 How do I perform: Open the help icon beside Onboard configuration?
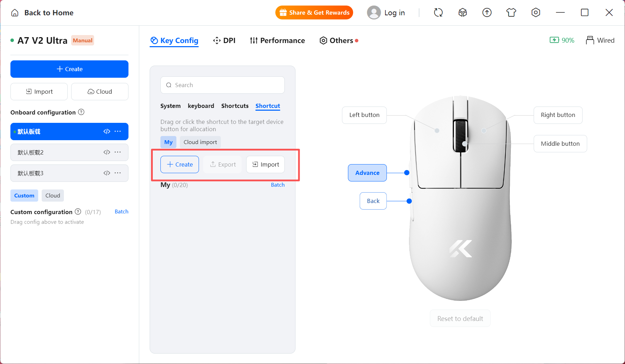coord(81,112)
